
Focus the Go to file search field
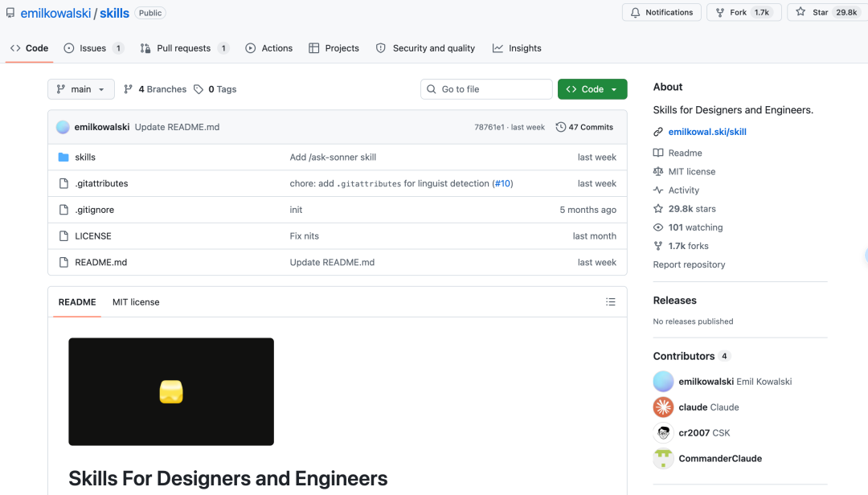[x=486, y=89]
